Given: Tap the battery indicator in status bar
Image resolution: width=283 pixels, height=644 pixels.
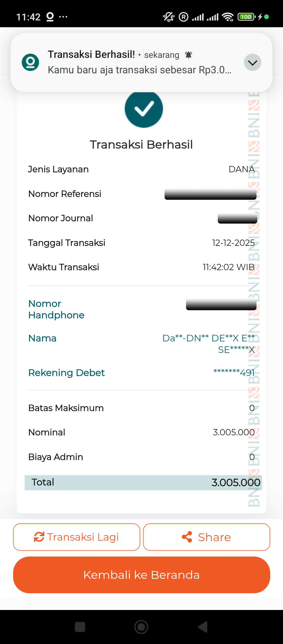Looking at the screenshot, I should (x=246, y=17).
